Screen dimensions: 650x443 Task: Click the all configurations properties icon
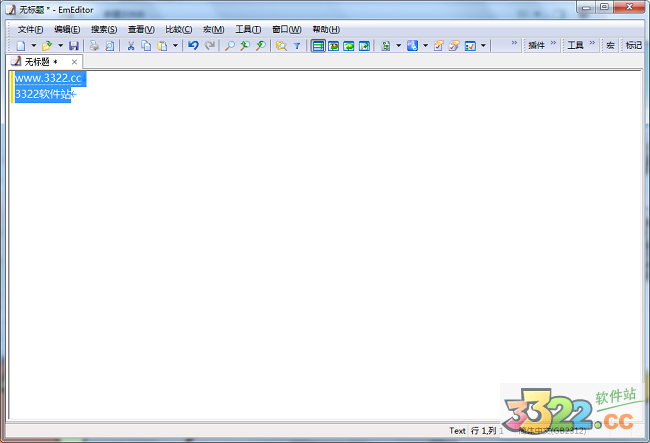(454, 46)
